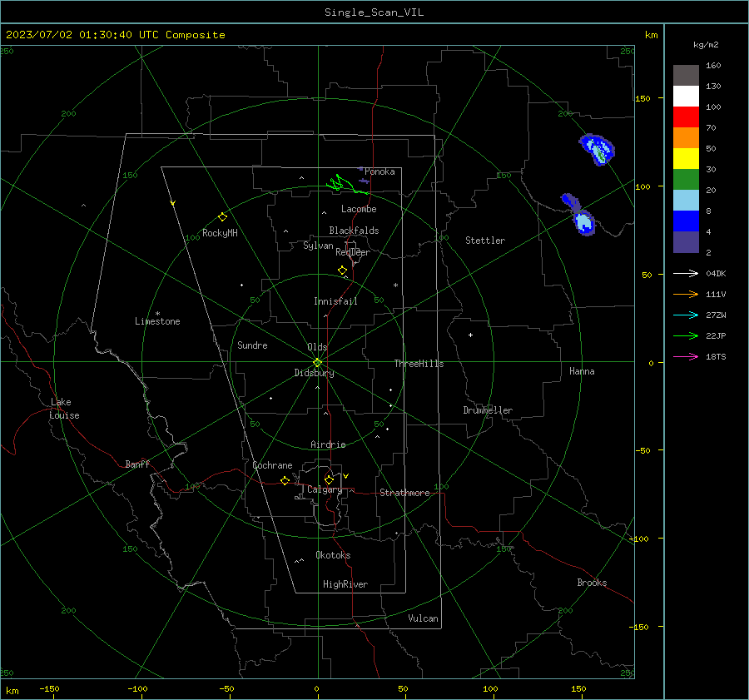Pick the yellow 30-50 legend swatch
This screenshot has width=749, height=700.
coord(686,159)
